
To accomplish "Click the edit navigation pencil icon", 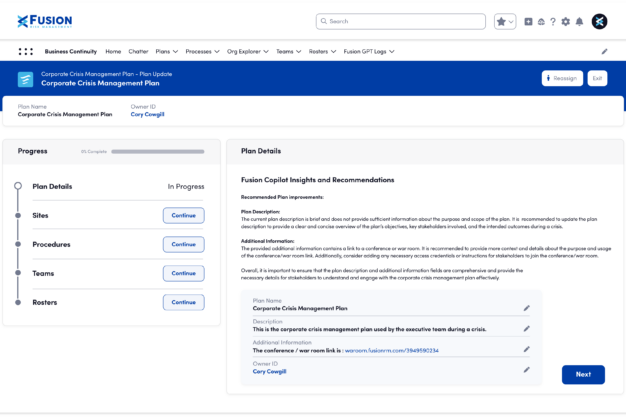I will [604, 52].
